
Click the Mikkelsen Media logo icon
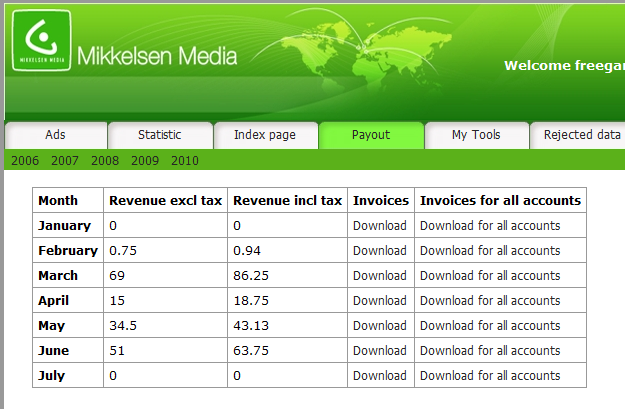point(40,42)
